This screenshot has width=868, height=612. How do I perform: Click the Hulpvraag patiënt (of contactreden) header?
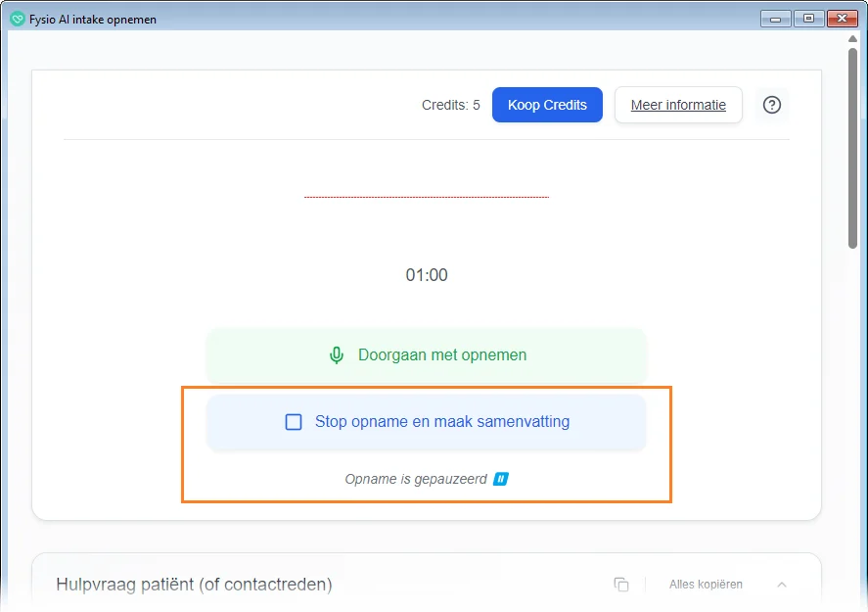(194, 585)
